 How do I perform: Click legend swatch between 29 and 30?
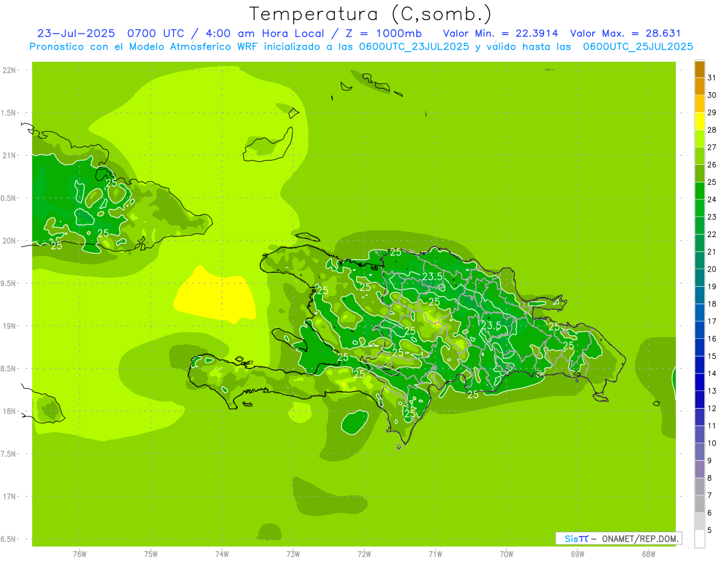[x=699, y=104]
